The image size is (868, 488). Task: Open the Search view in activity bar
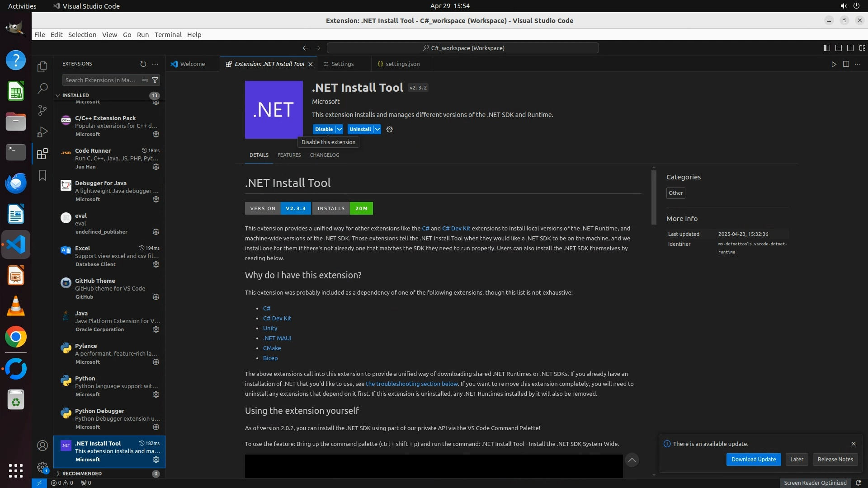tap(42, 89)
